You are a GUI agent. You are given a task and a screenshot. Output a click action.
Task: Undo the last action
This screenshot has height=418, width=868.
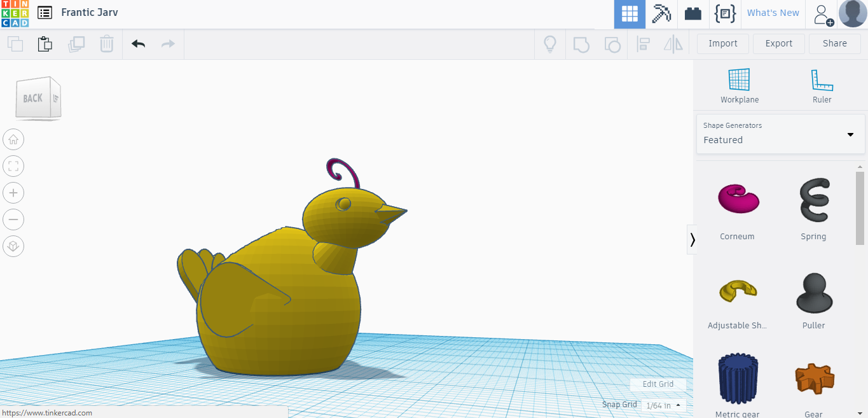click(138, 44)
